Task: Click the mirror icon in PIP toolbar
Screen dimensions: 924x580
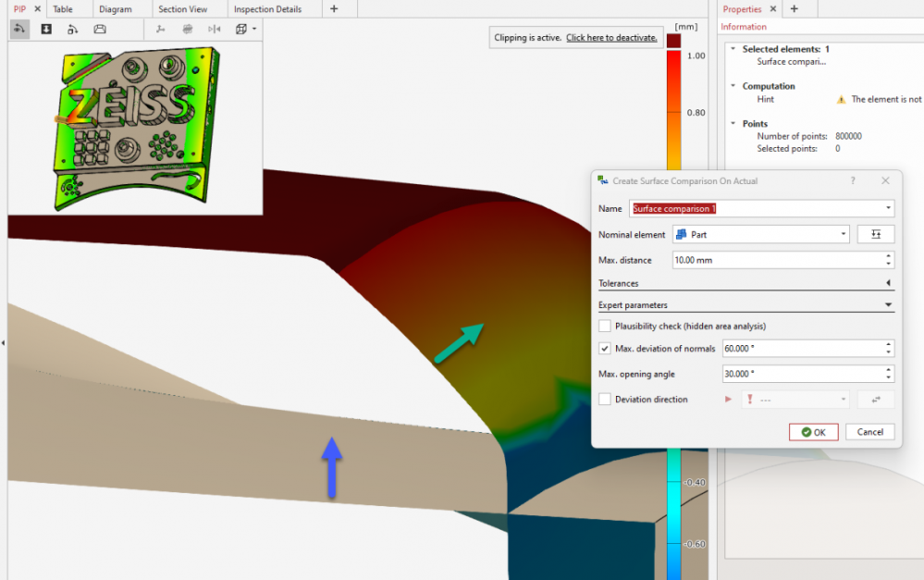Action: (215, 29)
